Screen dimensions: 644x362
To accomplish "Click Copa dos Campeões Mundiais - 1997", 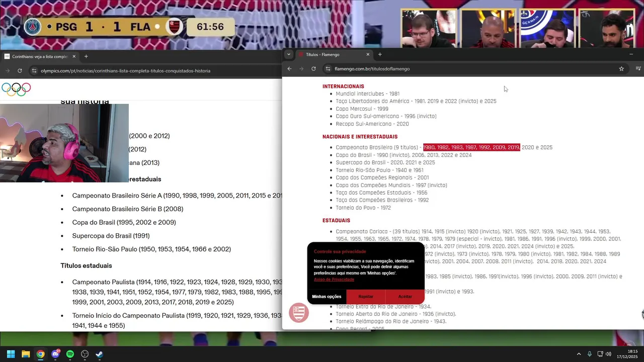I will 391,185.
